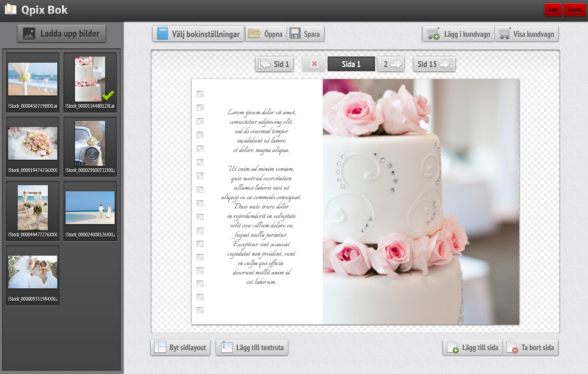Remove the page with Ta bort sida
The height and width of the screenshot is (374, 588).
(x=531, y=347)
